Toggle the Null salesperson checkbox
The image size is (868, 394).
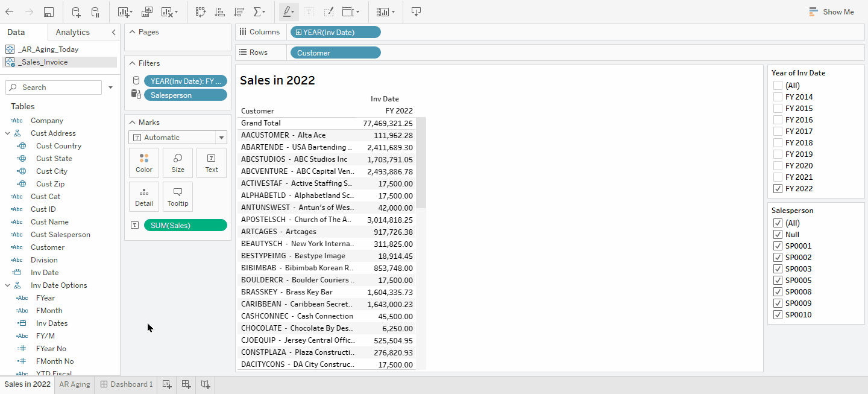(778, 235)
